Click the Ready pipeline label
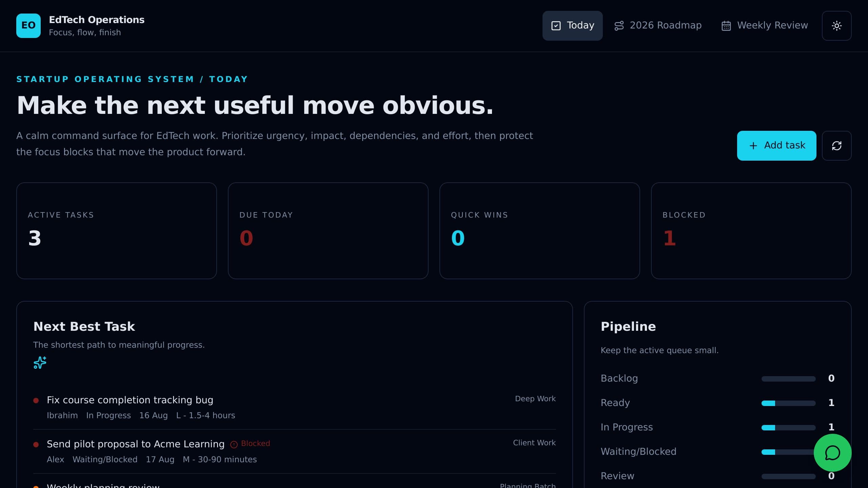The image size is (868, 488). click(615, 403)
